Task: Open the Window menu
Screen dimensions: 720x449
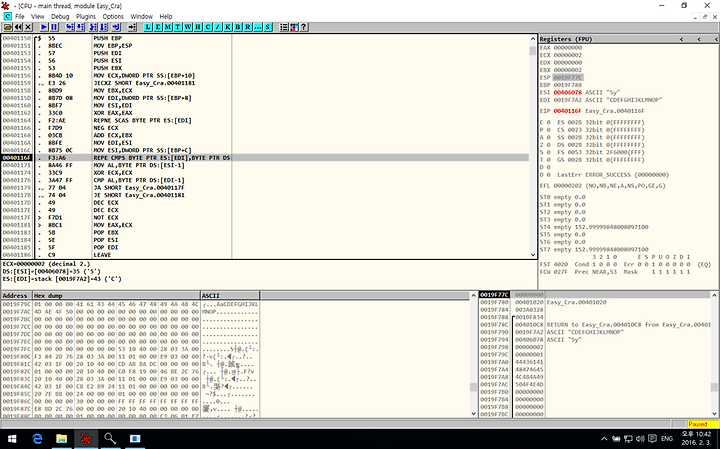Action: tap(141, 16)
